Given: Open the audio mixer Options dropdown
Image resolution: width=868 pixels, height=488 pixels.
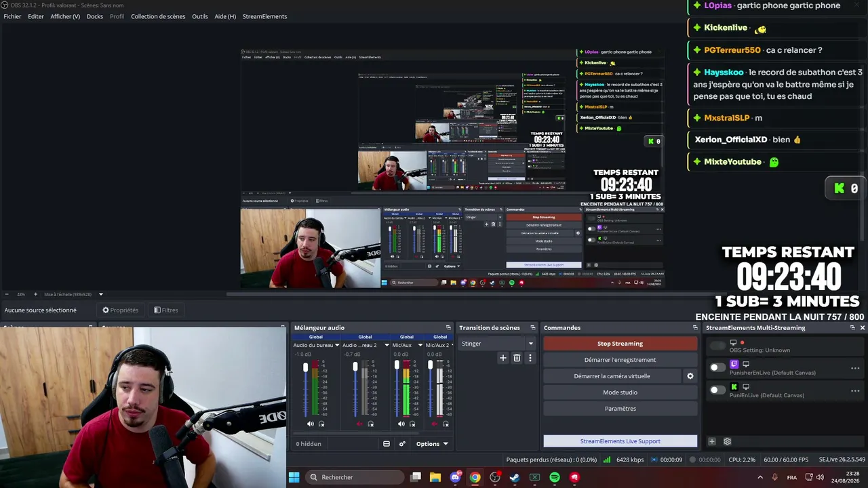Looking at the screenshot, I should point(432,444).
